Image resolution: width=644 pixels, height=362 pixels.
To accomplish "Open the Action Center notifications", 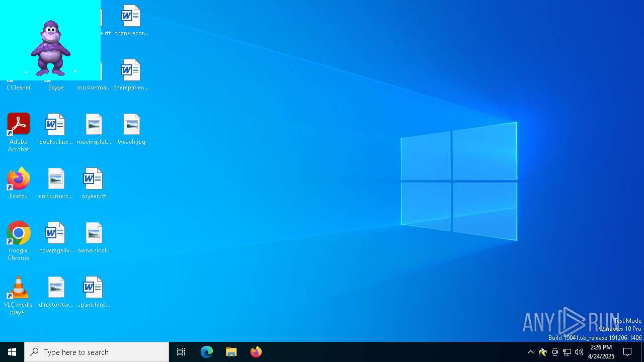I will [x=628, y=352].
